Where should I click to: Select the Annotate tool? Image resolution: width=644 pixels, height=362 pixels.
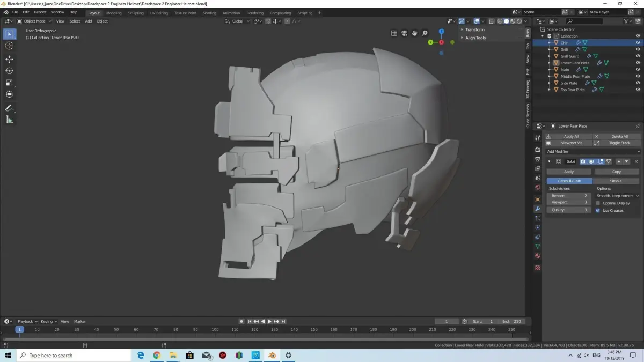9,108
